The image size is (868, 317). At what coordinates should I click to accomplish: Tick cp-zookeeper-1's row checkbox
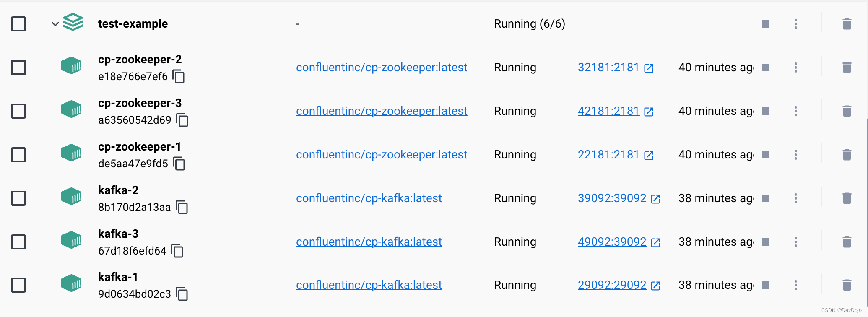click(x=18, y=155)
